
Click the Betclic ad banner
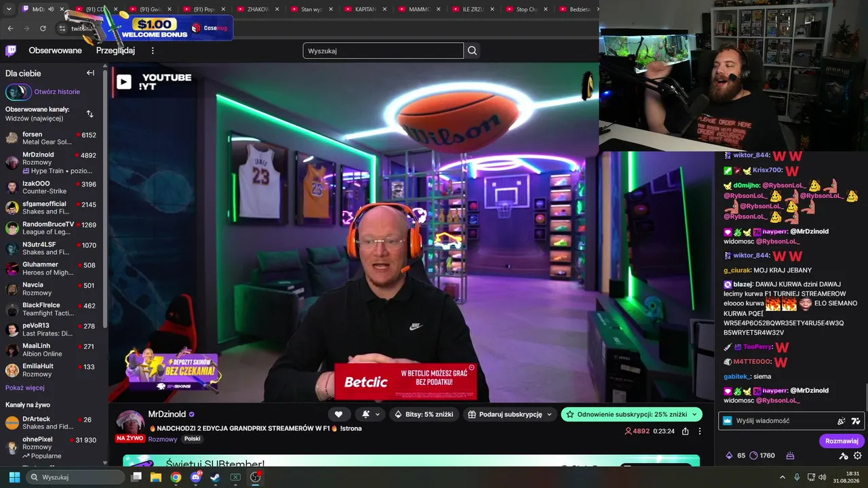406,382
